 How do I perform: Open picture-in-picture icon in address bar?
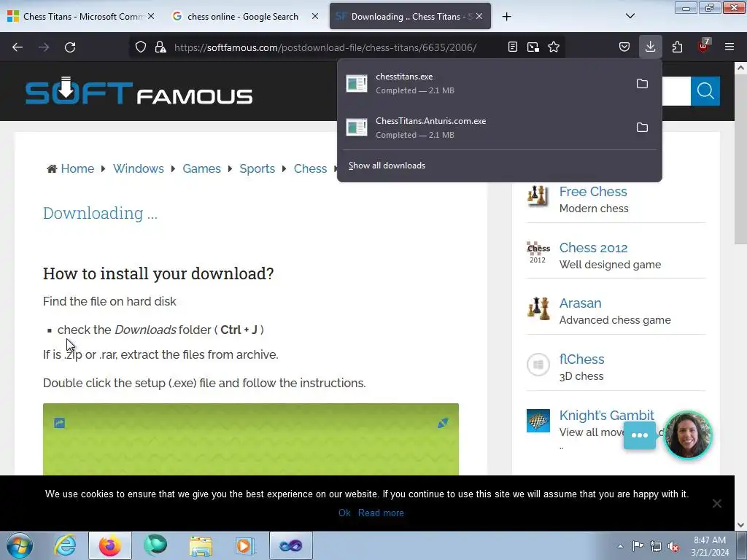[x=533, y=47]
